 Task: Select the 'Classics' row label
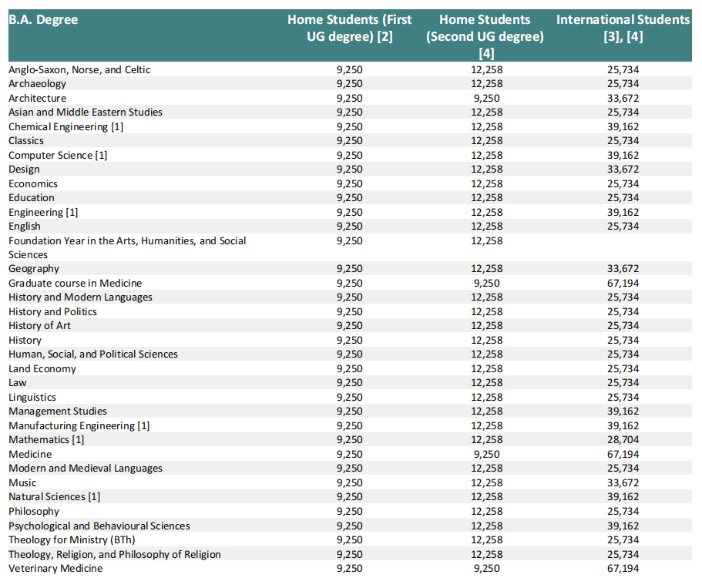point(26,140)
